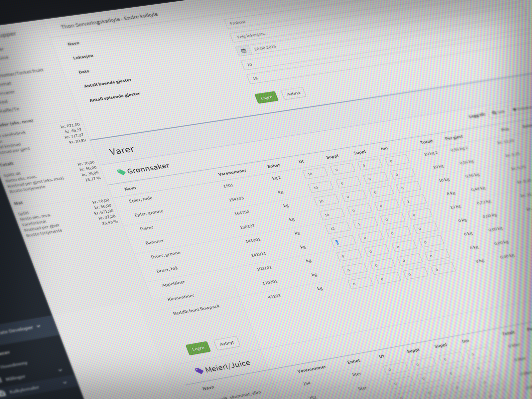Click the Ut field for Pærer
This screenshot has width=532, height=399.
click(x=327, y=201)
